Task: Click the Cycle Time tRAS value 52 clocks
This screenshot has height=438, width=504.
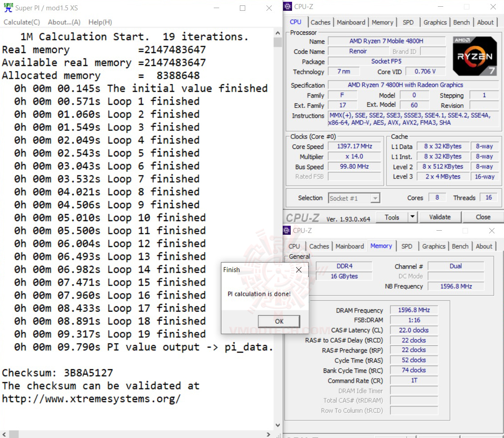Action: point(414,360)
